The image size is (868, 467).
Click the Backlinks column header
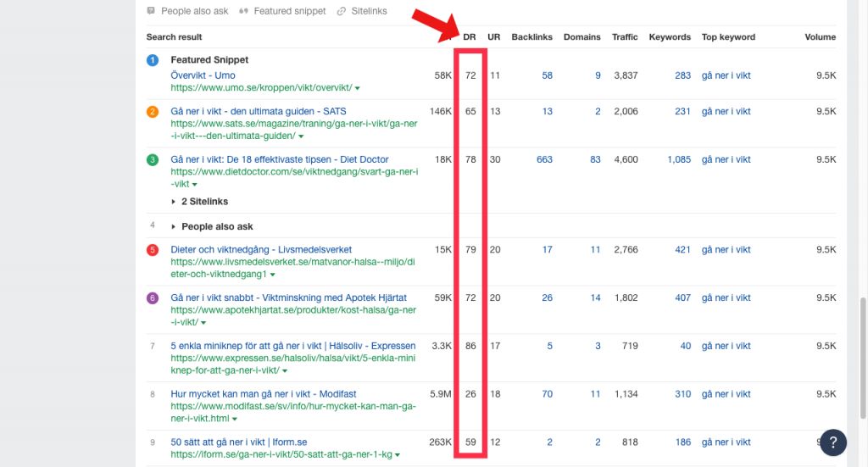pyautogui.click(x=532, y=37)
